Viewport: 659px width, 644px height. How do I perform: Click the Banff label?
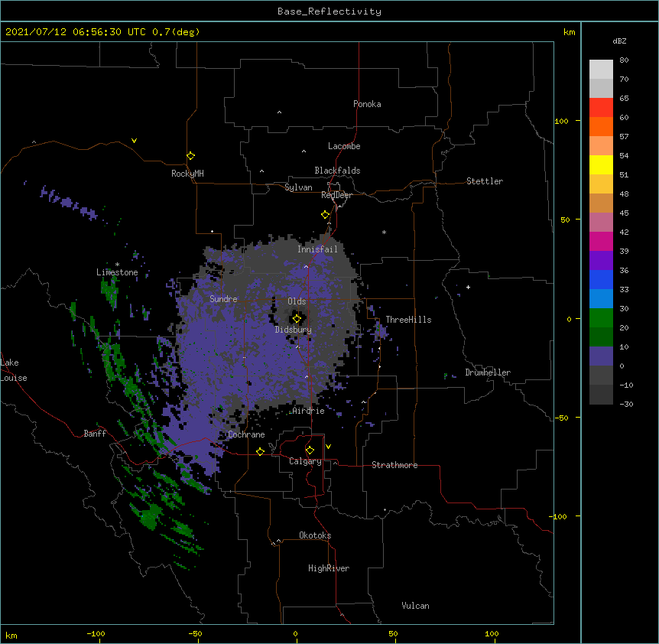(x=95, y=434)
